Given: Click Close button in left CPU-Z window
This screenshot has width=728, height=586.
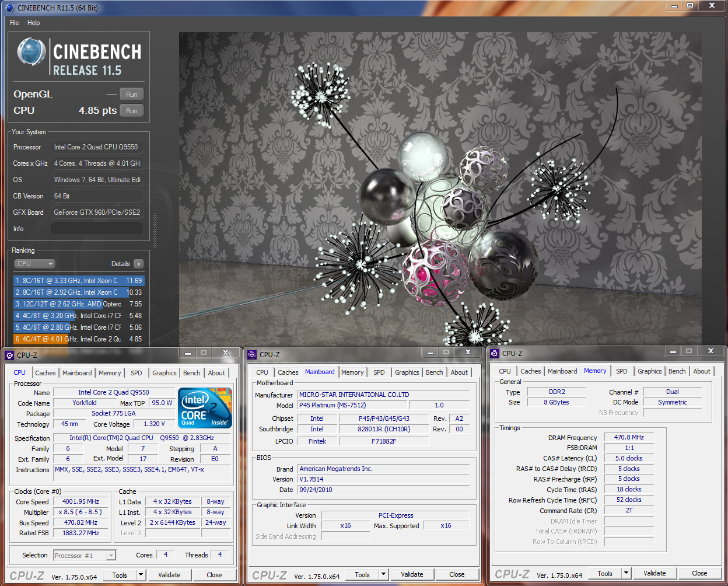Looking at the screenshot, I should point(214,575).
